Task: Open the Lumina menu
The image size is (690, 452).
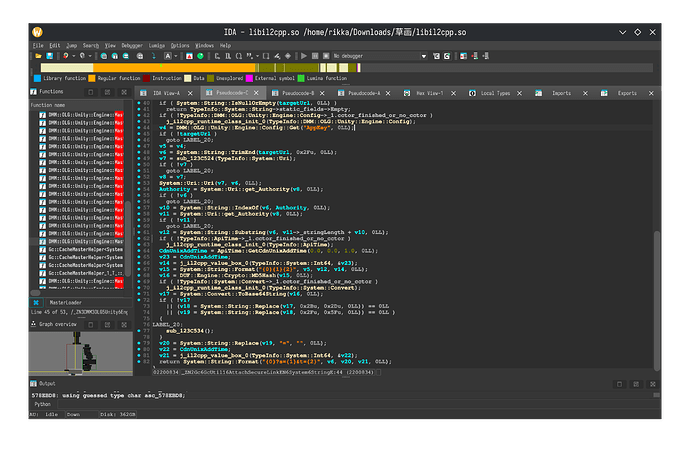Action: (x=157, y=45)
